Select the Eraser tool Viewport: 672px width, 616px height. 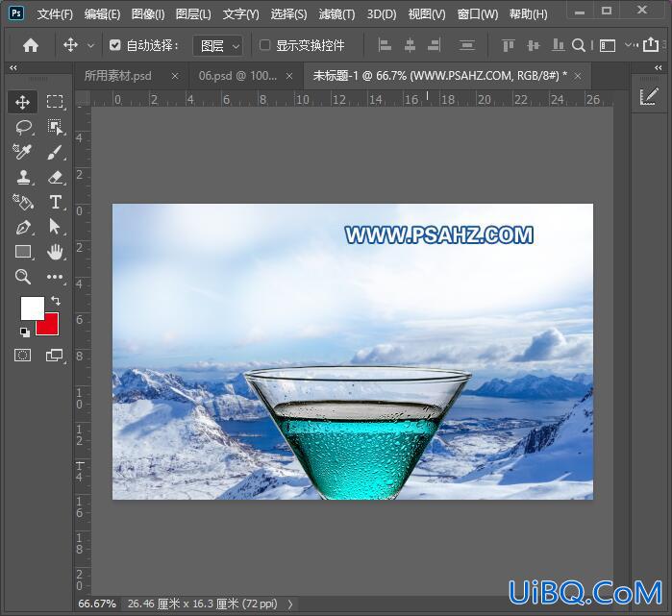[x=55, y=177]
